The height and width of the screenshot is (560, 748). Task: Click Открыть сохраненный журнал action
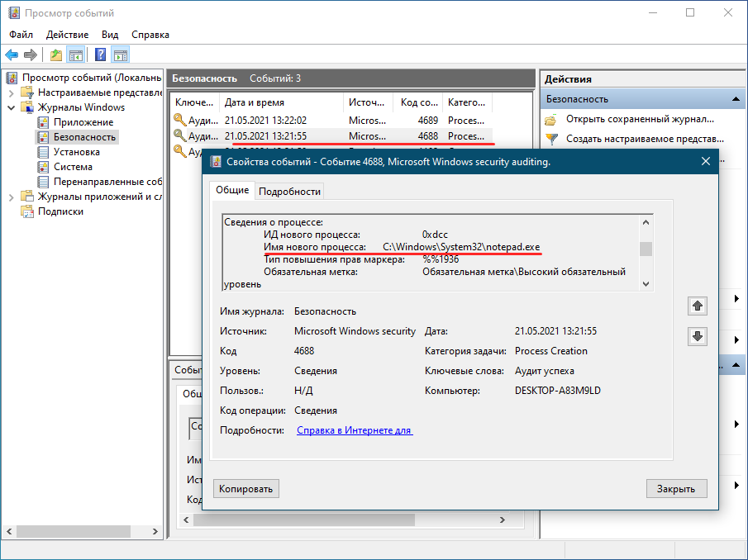[641, 119]
